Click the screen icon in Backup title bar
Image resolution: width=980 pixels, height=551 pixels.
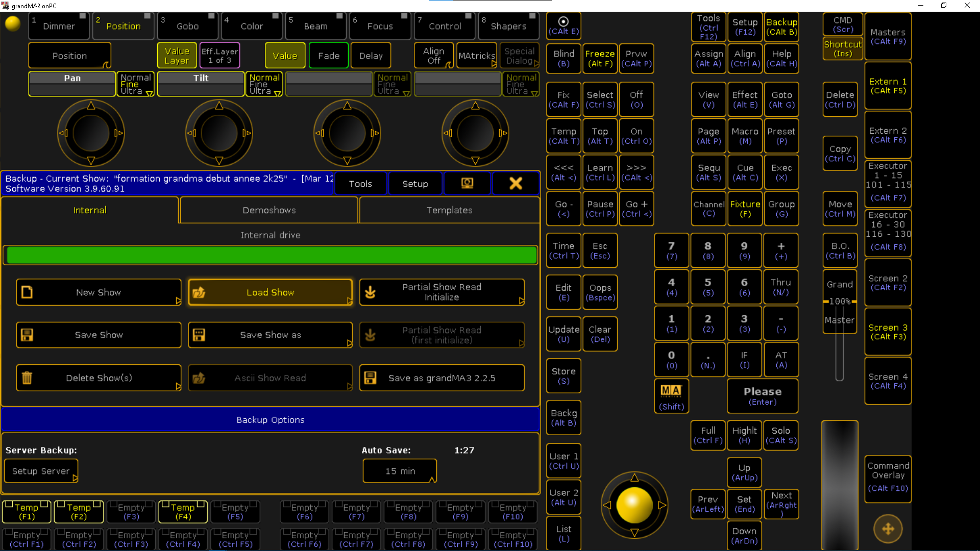[x=467, y=184]
